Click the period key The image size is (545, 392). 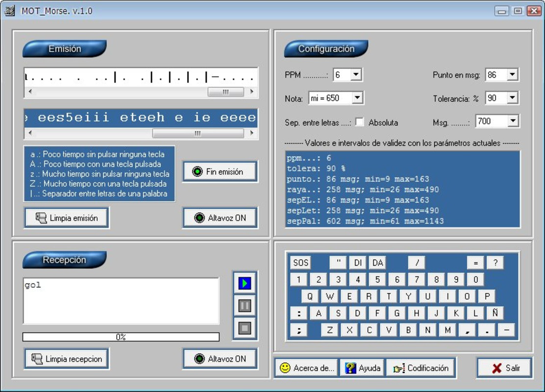coord(487,330)
